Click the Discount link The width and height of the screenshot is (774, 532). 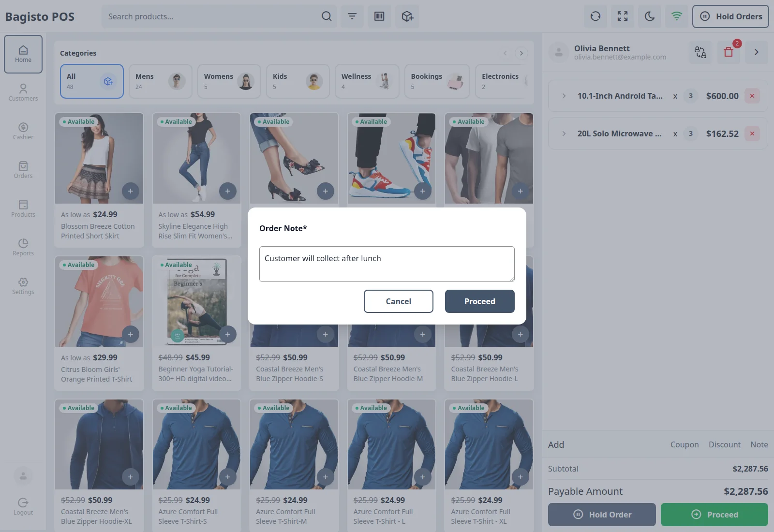725,444
